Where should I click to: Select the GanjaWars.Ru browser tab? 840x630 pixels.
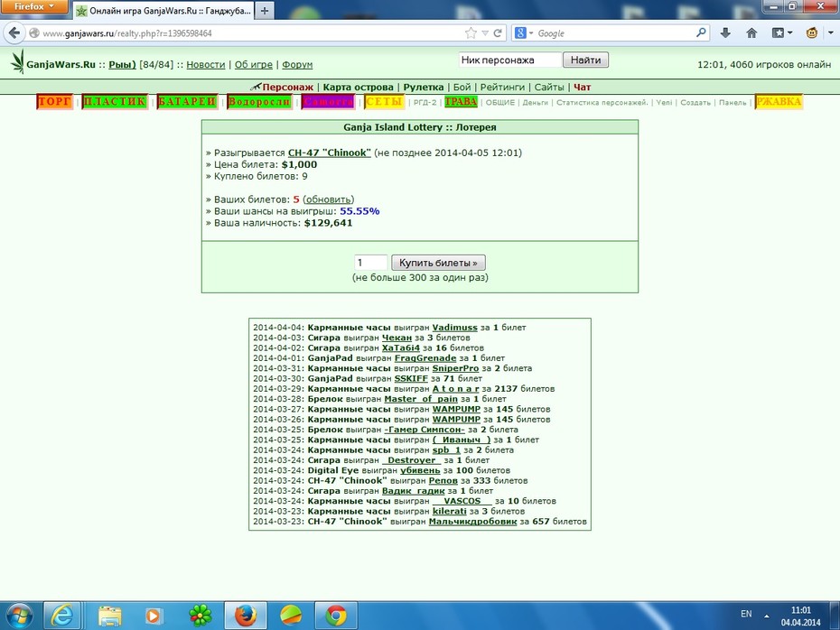click(x=163, y=11)
